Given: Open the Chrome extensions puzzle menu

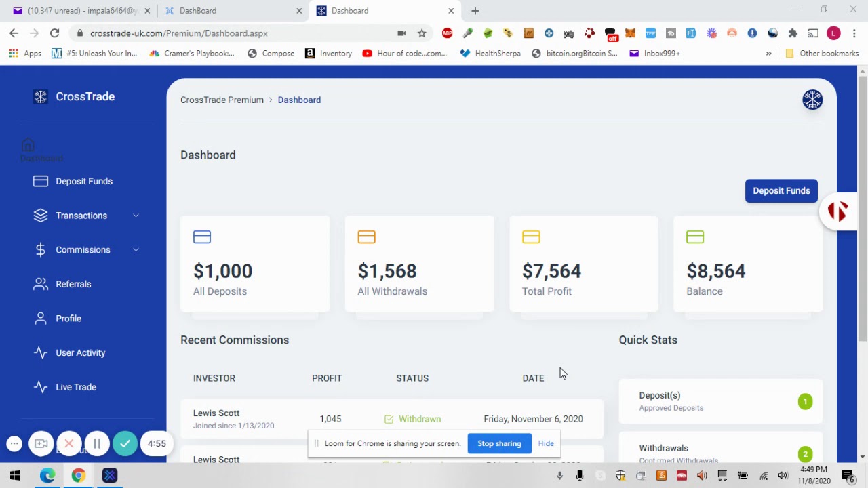Looking at the screenshot, I should tap(793, 33).
